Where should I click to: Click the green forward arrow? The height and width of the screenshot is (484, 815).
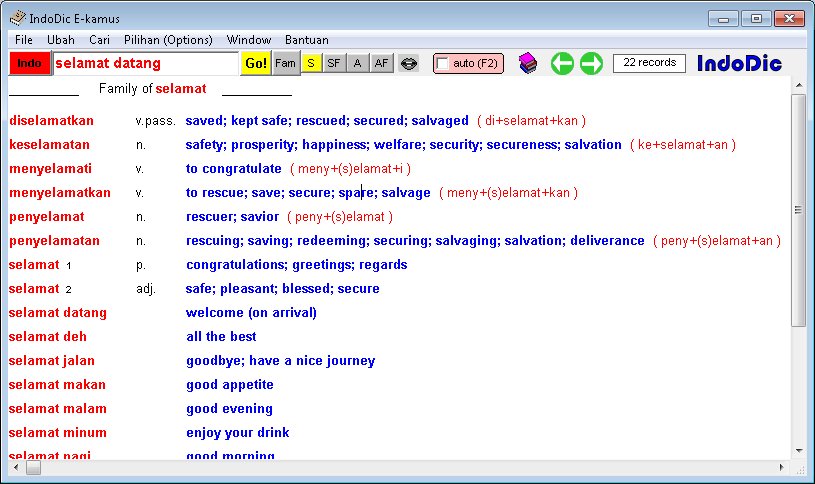pos(591,63)
